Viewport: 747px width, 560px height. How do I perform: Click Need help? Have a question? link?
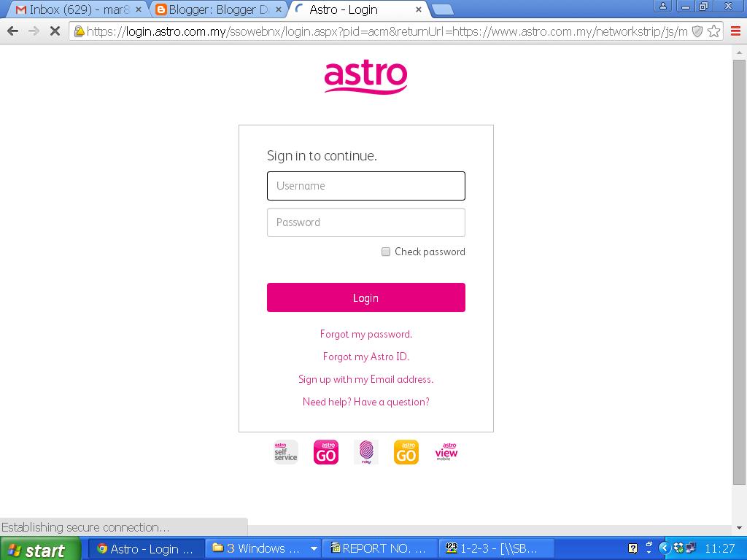(x=366, y=402)
